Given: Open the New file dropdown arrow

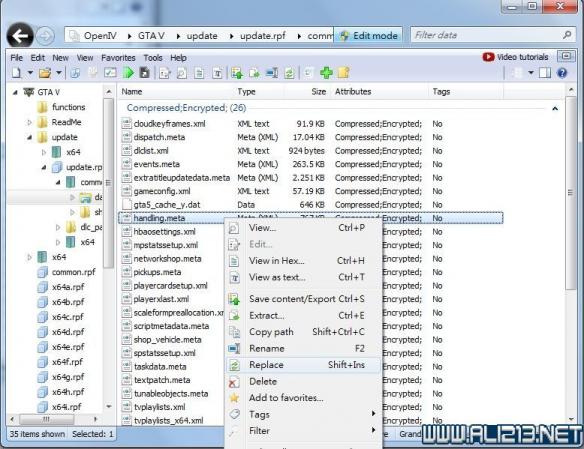Looking at the screenshot, I should click(30, 73).
